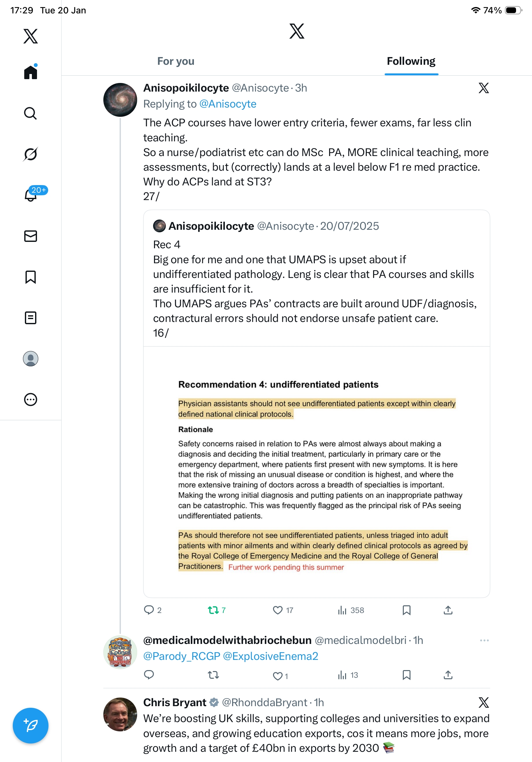Open more options on medicalmodelbri post
The image size is (532, 762).
tap(484, 640)
